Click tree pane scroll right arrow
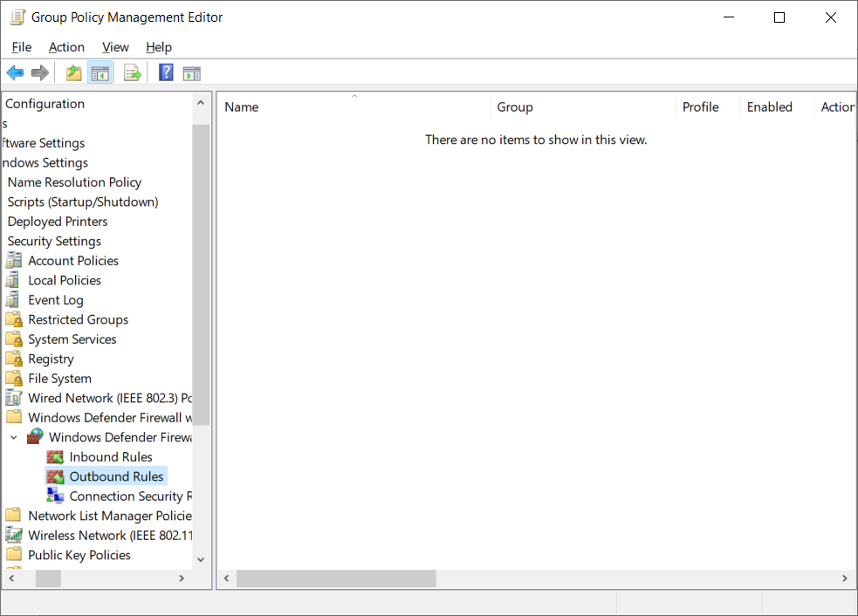 pos(182,578)
